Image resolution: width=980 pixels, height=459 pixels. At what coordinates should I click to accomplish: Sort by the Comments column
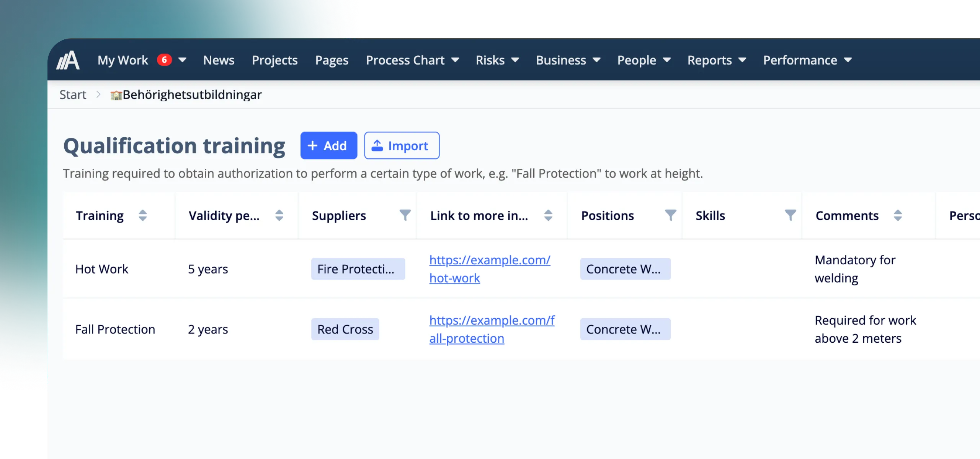898,215
